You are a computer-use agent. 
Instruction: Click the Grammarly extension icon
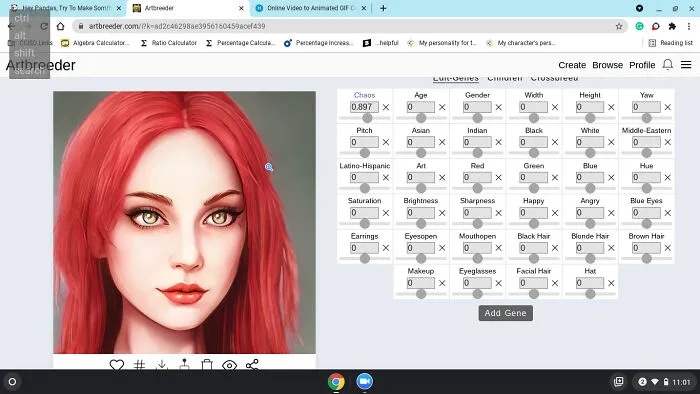tap(639, 26)
